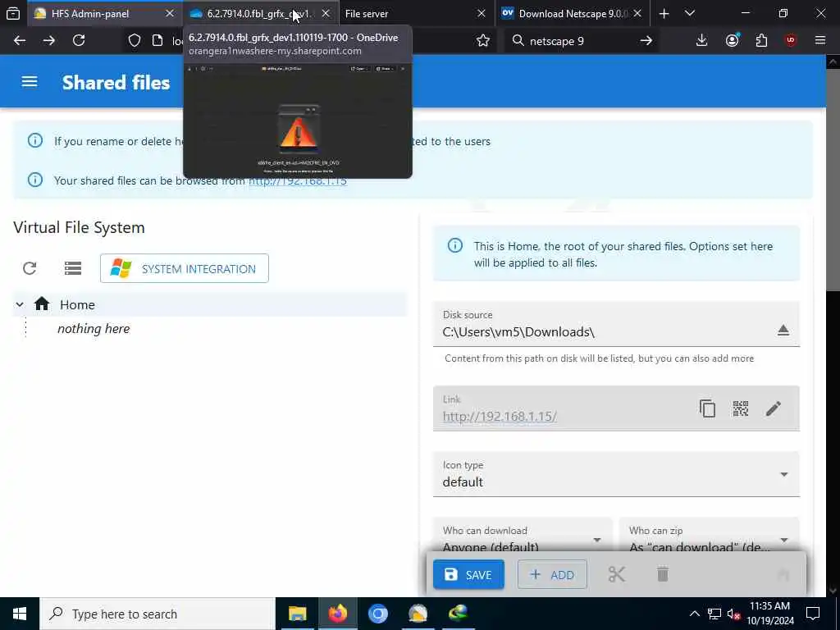Viewport: 840px width, 630px height.
Task: Click the muted volume tray icon
Action: [734, 614]
